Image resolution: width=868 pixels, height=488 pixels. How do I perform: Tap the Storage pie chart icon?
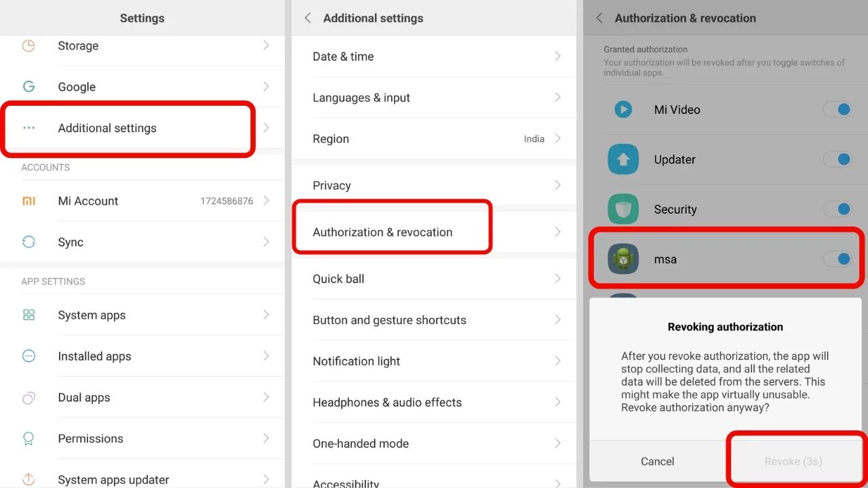pyautogui.click(x=28, y=45)
